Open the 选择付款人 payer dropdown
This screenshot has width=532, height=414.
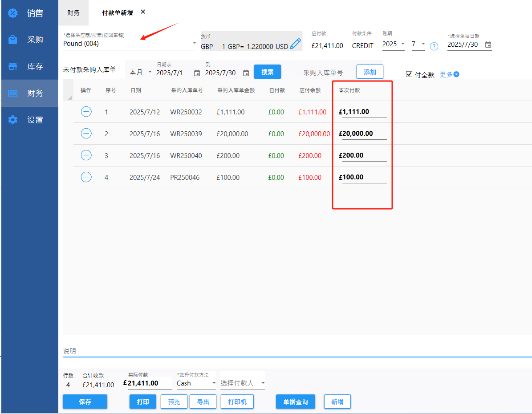click(x=263, y=383)
